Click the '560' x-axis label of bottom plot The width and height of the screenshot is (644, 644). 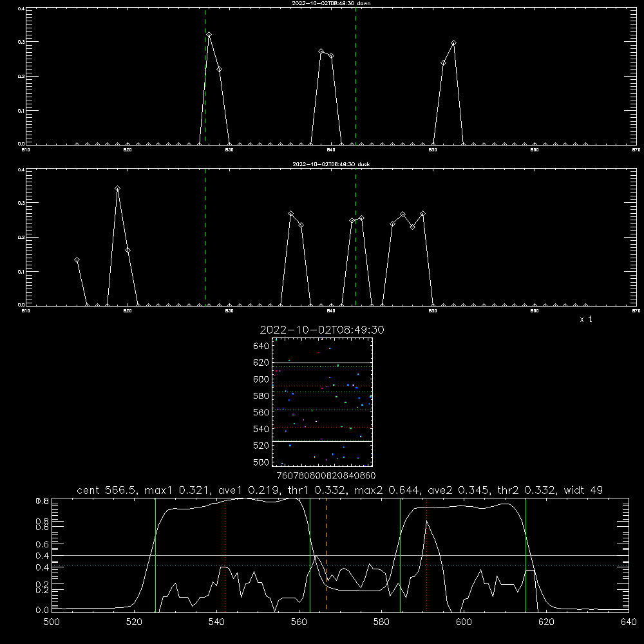pyautogui.click(x=299, y=622)
